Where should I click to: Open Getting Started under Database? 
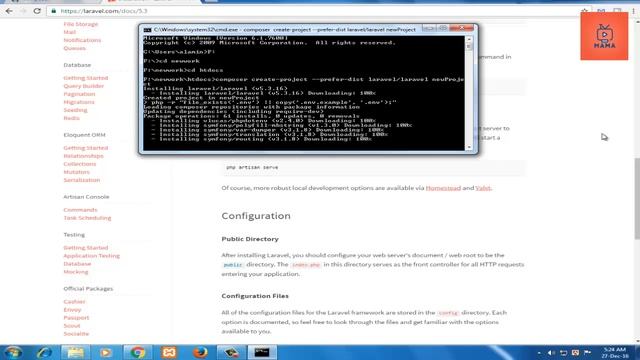(x=86, y=78)
